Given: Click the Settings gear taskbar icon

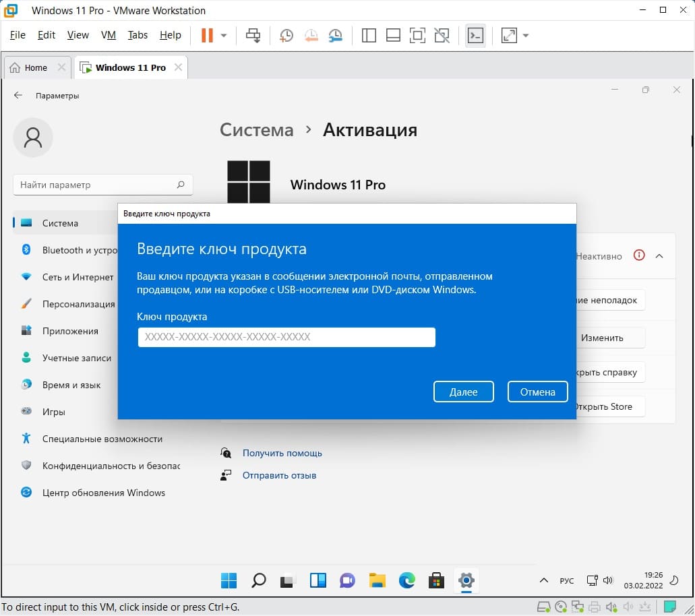Looking at the screenshot, I should pos(466,580).
